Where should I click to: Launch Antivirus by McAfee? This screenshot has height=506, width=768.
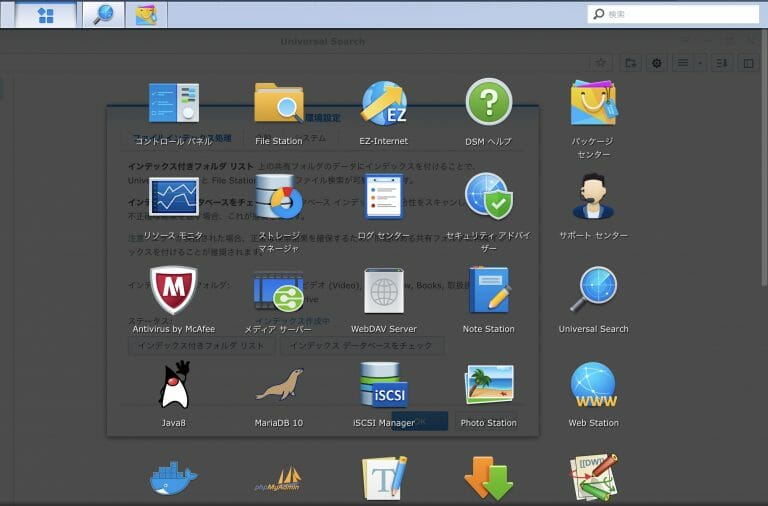[x=174, y=290]
